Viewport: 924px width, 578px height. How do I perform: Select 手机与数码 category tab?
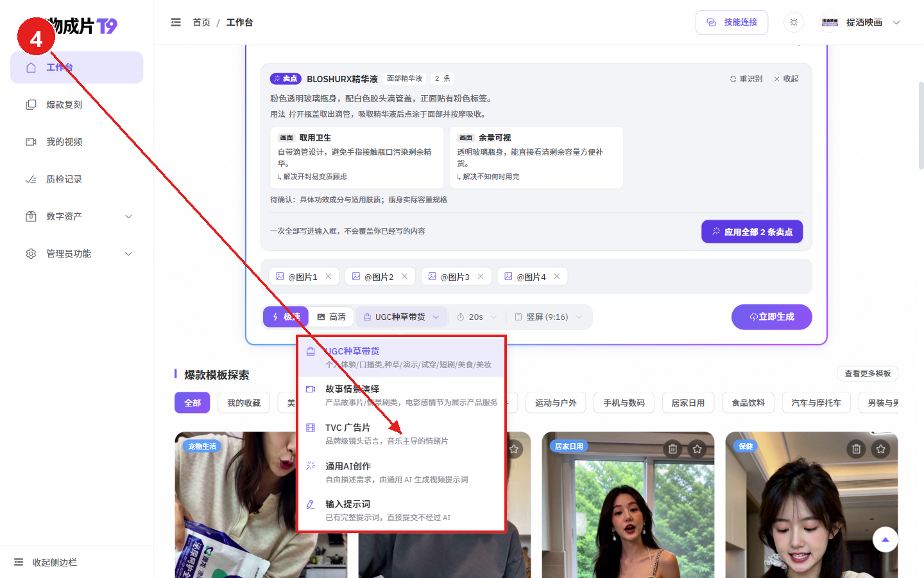[x=624, y=403]
